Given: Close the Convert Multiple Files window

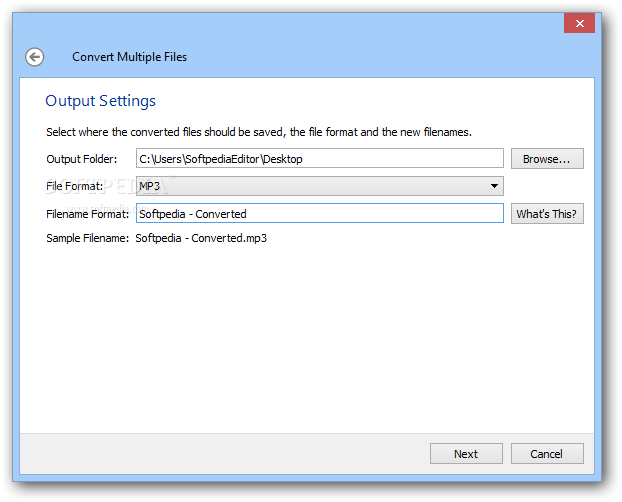Looking at the screenshot, I should (x=579, y=23).
